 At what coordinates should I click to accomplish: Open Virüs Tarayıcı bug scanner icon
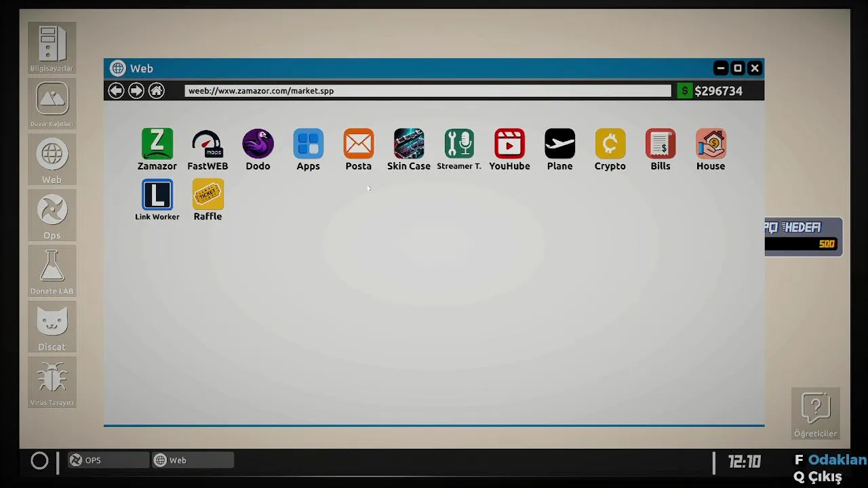(x=52, y=382)
